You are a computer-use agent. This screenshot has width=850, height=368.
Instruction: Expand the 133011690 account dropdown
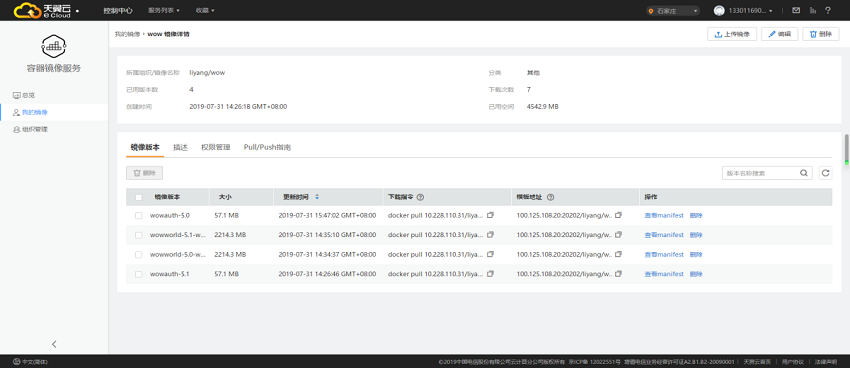750,10
